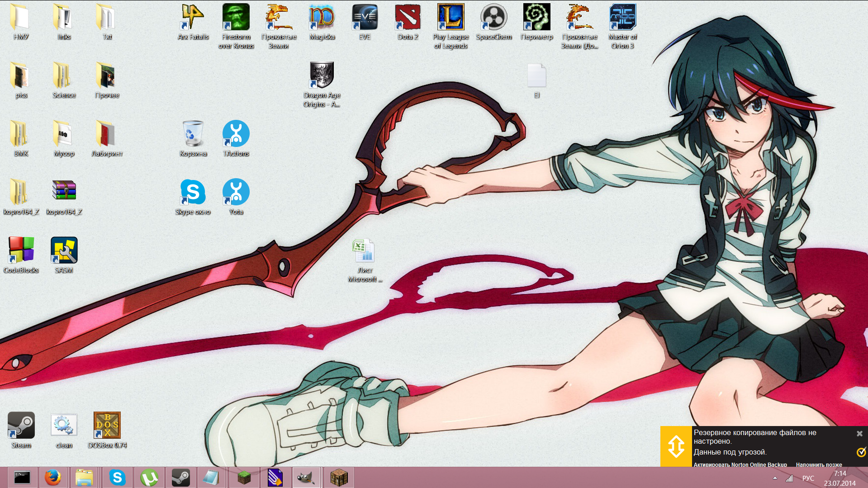Select the clean batch file icon
The width and height of the screenshot is (868, 488).
coord(64,430)
